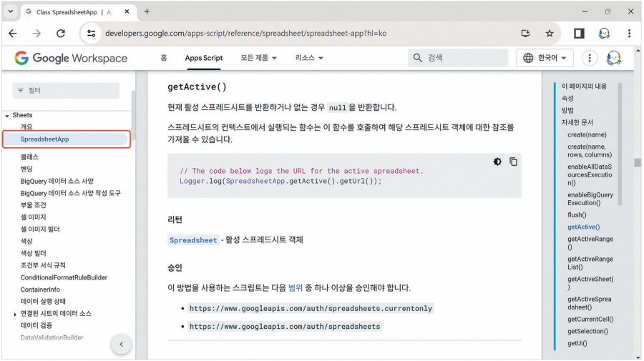Image resolution: width=644 pixels, height=361 pixels.
Task: Jump to getActiveRangeList() in page contents
Action: coord(590,263)
